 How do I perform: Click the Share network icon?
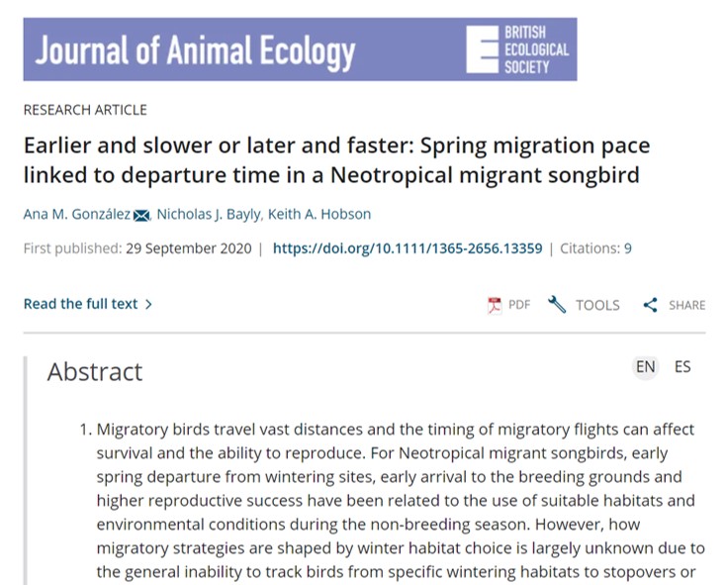(x=650, y=305)
